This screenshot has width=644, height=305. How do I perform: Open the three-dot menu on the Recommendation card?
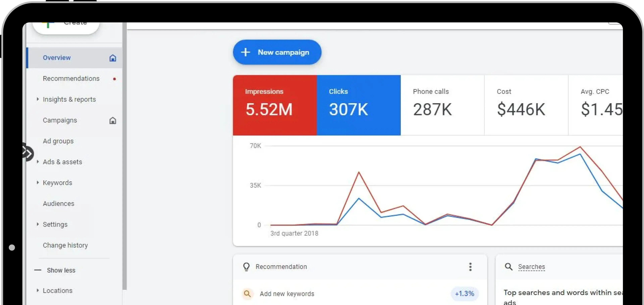pos(470,267)
